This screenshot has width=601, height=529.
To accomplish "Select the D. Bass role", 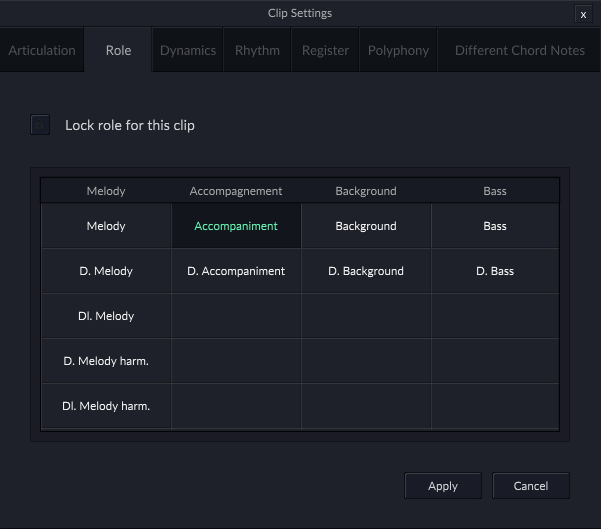I will [495, 271].
